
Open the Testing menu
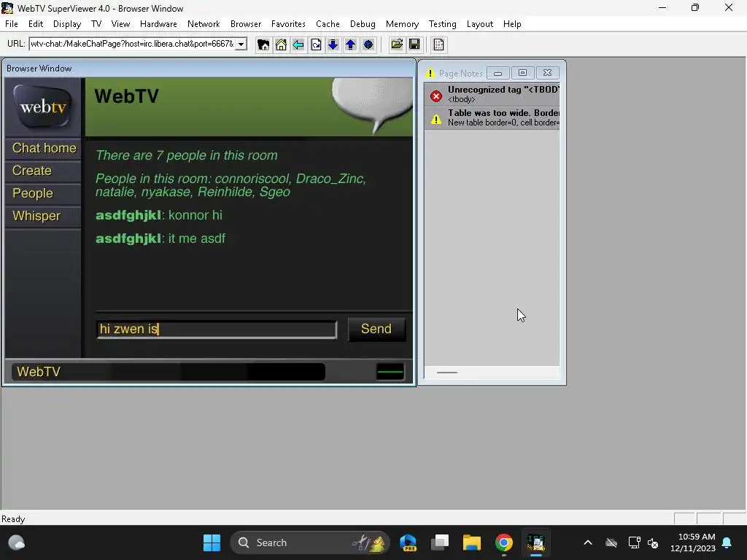click(442, 24)
